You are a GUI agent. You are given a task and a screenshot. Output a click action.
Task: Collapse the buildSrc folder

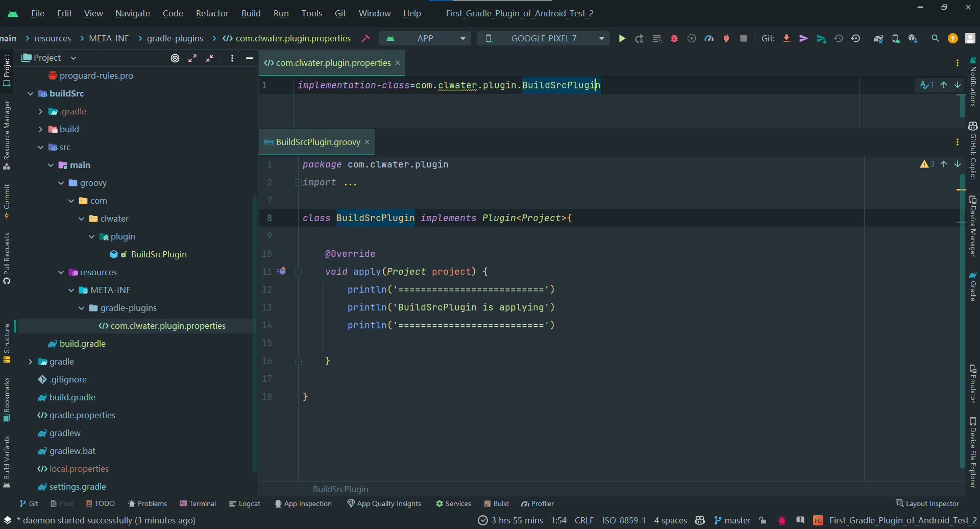(x=31, y=93)
